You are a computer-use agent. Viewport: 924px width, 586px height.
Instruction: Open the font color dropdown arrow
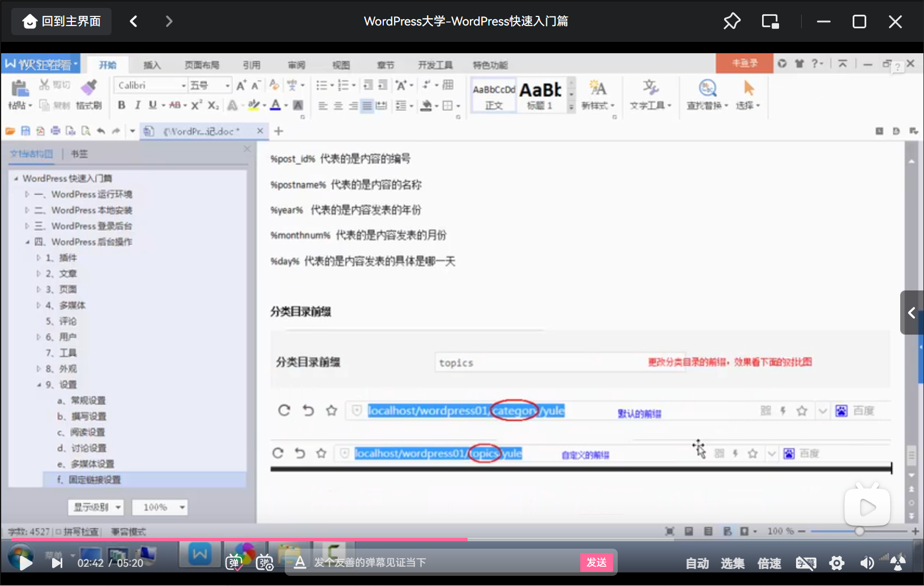[286, 105]
